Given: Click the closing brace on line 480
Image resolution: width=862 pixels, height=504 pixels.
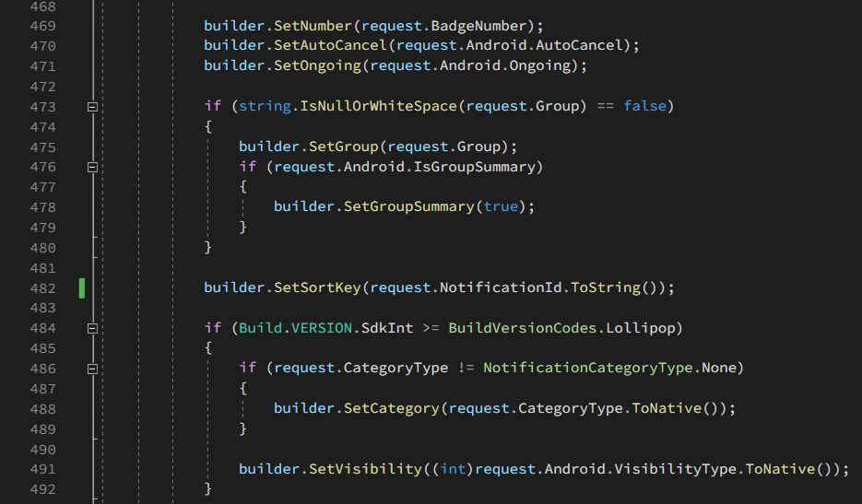Looking at the screenshot, I should pos(207,247).
